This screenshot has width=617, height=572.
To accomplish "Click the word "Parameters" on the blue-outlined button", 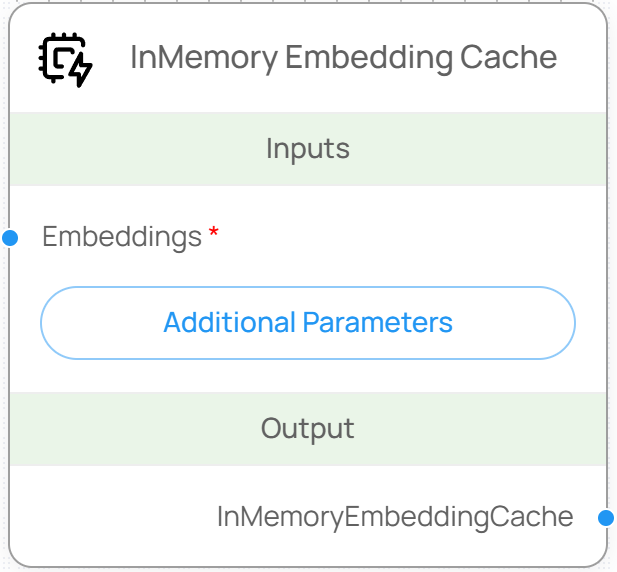I will (378, 323).
